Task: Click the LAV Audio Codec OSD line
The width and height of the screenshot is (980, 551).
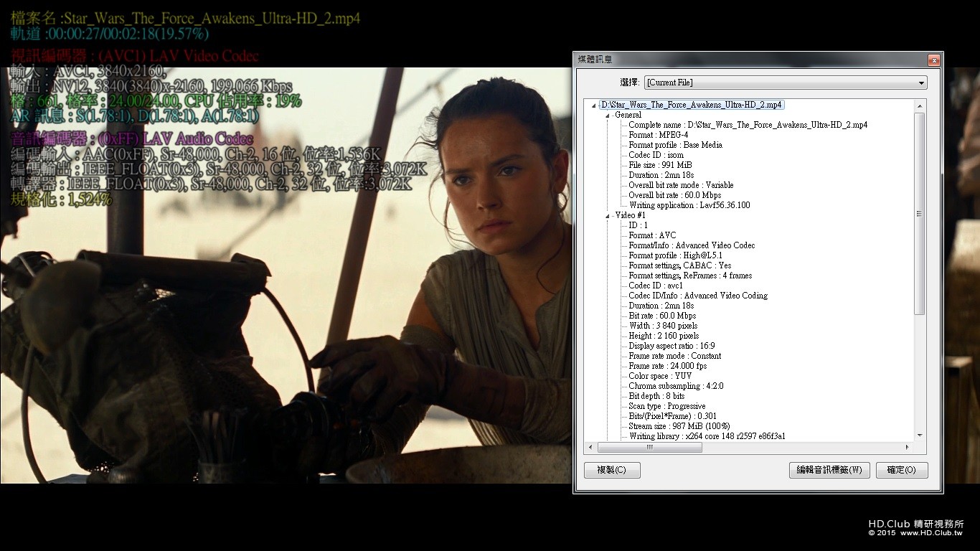Action: pyautogui.click(x=132, y=138)
